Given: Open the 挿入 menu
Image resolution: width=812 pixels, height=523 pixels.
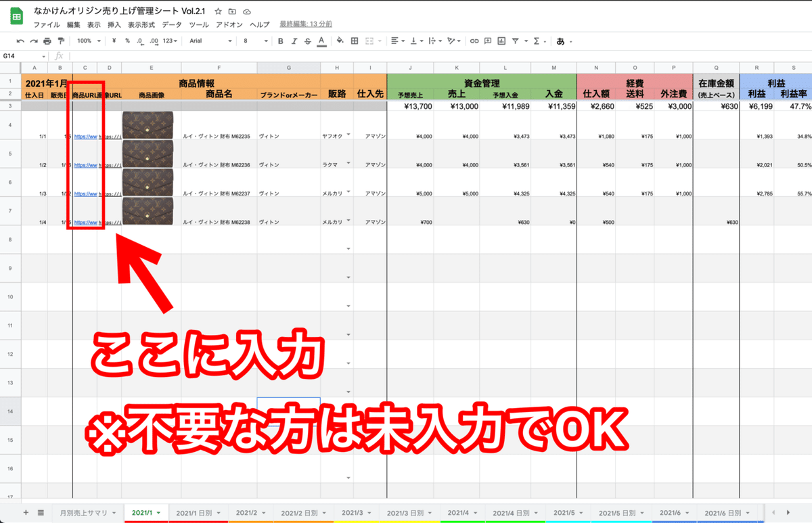Looking at the screenshot, I should pyautogui.click(x=114, y=24).
